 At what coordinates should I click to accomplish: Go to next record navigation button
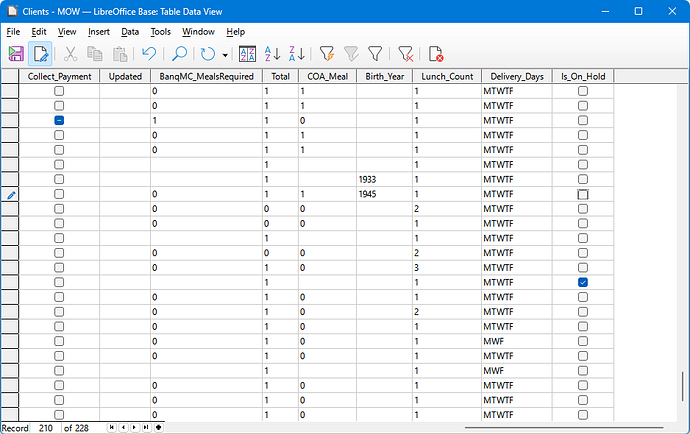pos(135,427)
